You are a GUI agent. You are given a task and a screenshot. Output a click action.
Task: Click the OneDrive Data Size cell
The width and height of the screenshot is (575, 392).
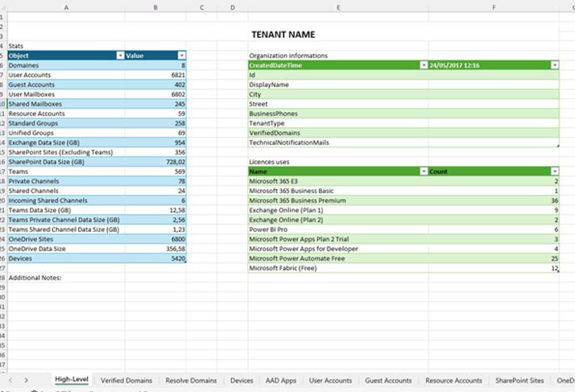pos(66,249)
